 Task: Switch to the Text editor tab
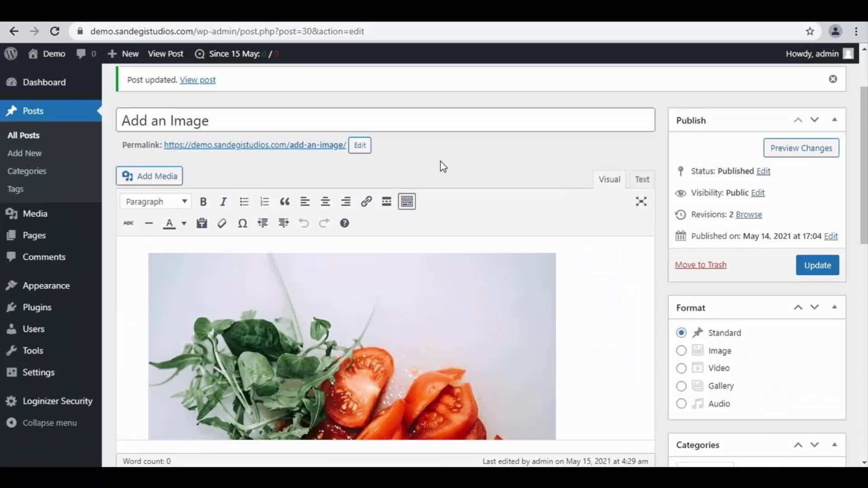(x=642, y=179)
